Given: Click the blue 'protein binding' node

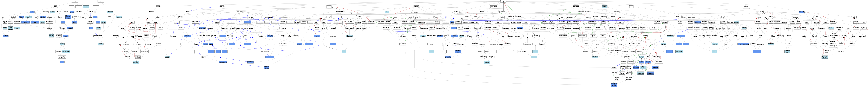Looking at the screenshot, I should (x=32, y=12).
